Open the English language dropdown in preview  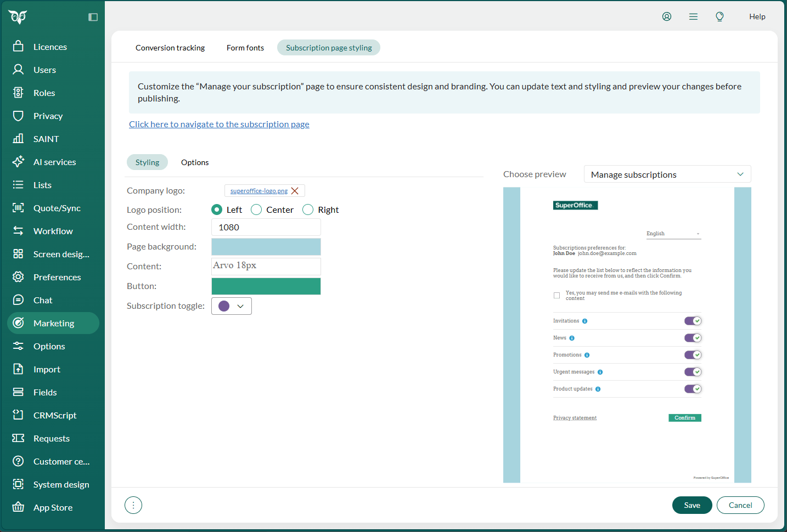674,234
